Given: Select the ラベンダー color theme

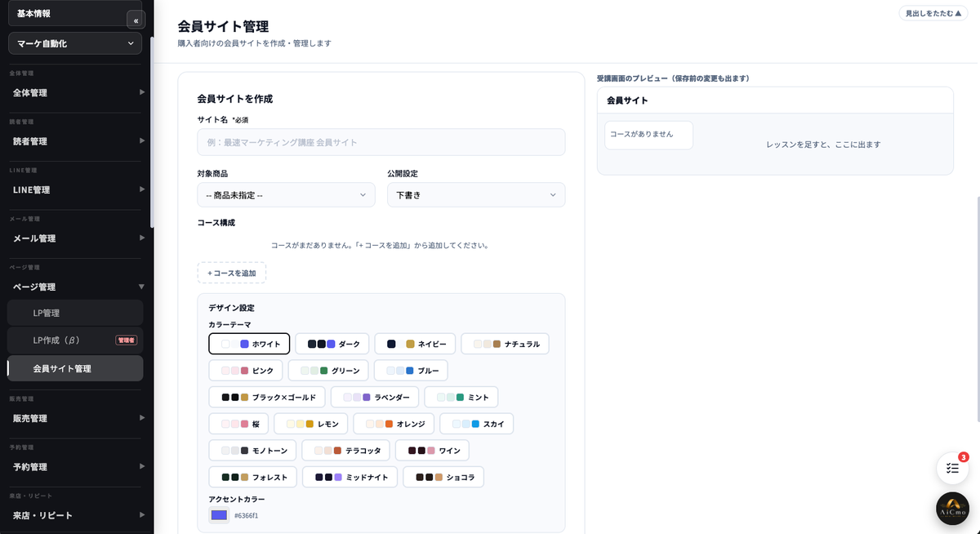Looking at the screenshot, I should tap(374, 397).
